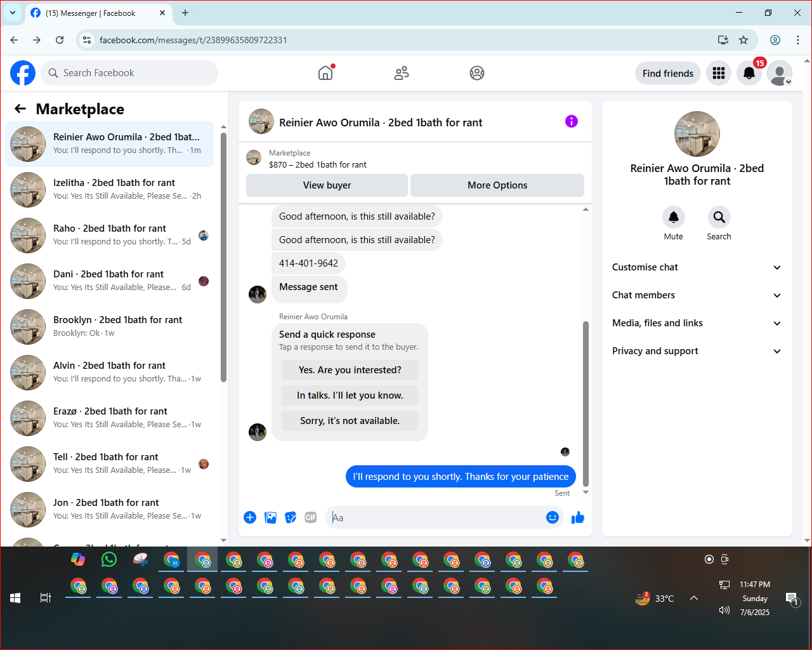This screenshot has width=812, height=650.
Task: Open WhatsApp from the taskbar
Action: [x=109, y=559]
